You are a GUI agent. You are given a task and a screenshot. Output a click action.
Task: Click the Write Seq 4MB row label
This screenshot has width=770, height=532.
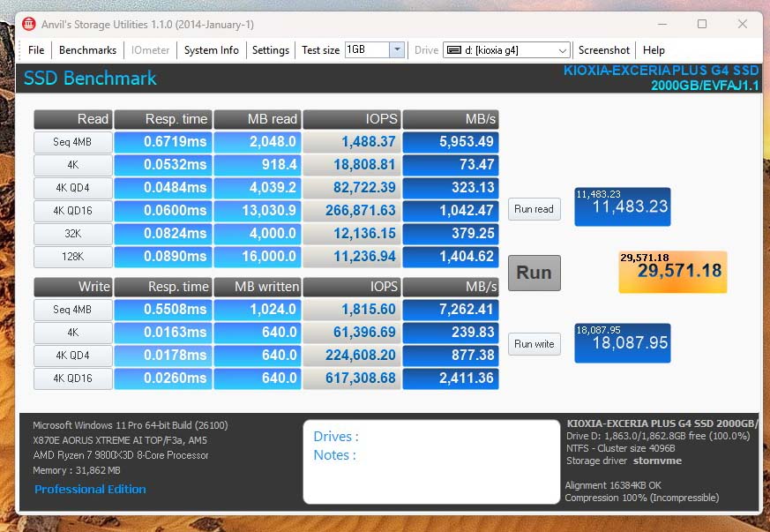pyautogui.click(x=72, y=310)
